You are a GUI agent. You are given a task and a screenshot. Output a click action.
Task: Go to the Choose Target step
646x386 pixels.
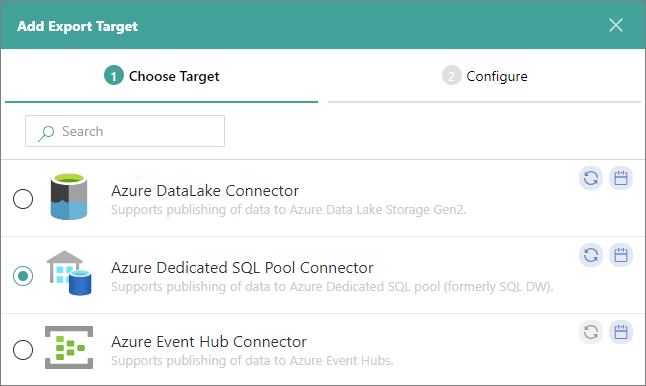[x=162, y=76]
